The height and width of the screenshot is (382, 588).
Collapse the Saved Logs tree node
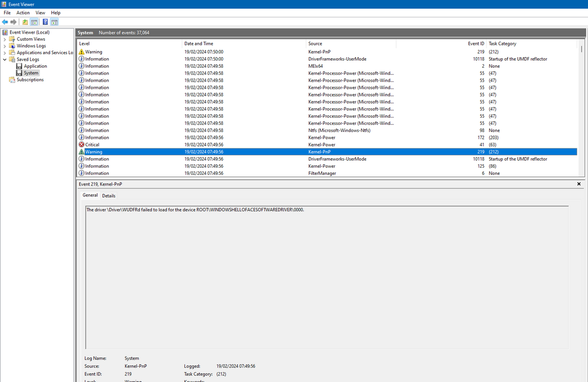pyautogui.click(x=5, y=59)
